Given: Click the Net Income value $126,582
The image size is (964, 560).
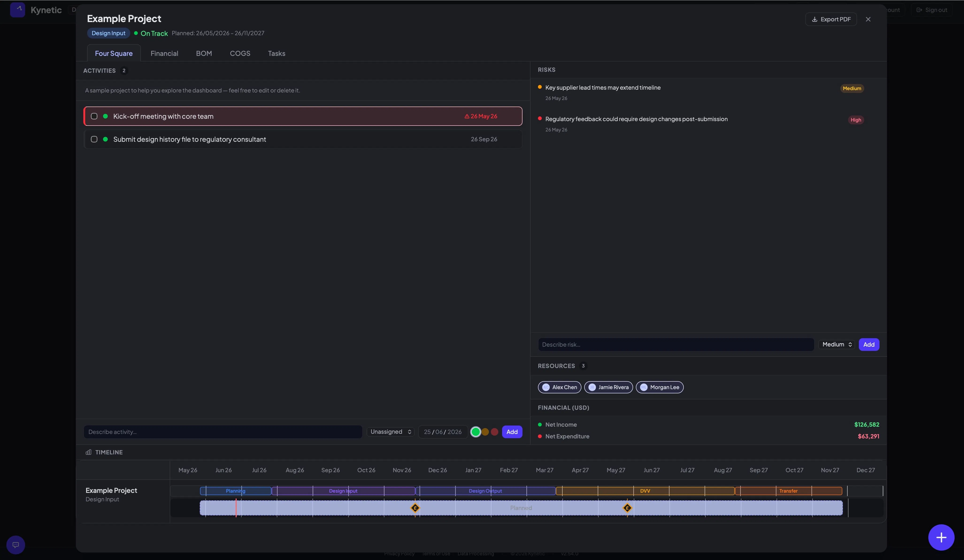Looking at the screenshot, I should point(866,425).
